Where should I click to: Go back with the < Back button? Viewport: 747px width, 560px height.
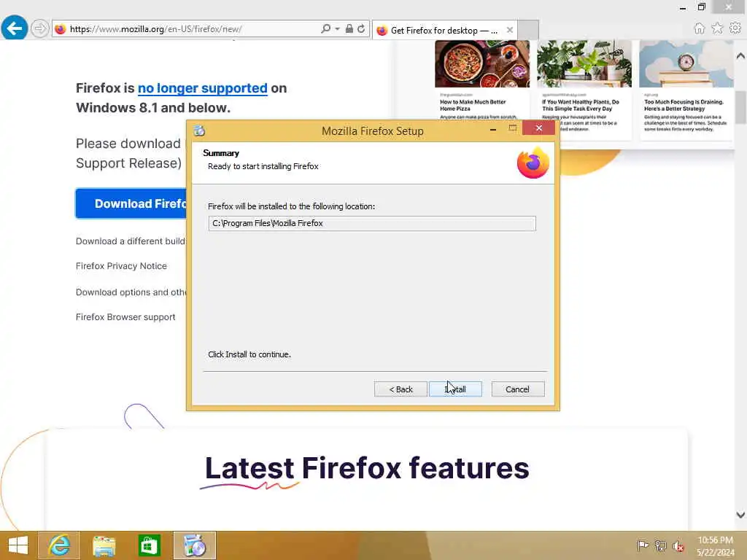click(400, 389)
